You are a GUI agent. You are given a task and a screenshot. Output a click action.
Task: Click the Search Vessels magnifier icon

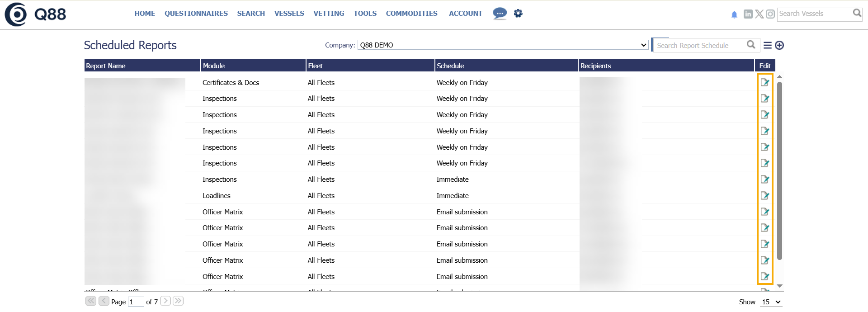(857, 14)
